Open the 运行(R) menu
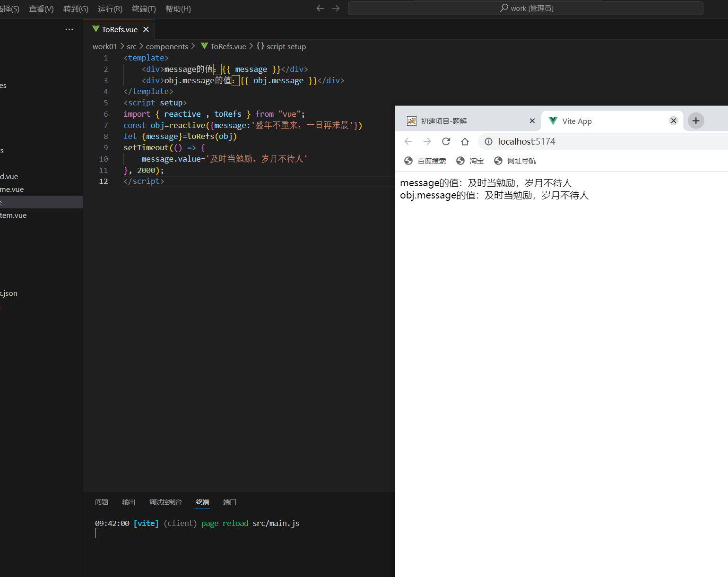Screen dimensions: 728x577 (110, 9)
